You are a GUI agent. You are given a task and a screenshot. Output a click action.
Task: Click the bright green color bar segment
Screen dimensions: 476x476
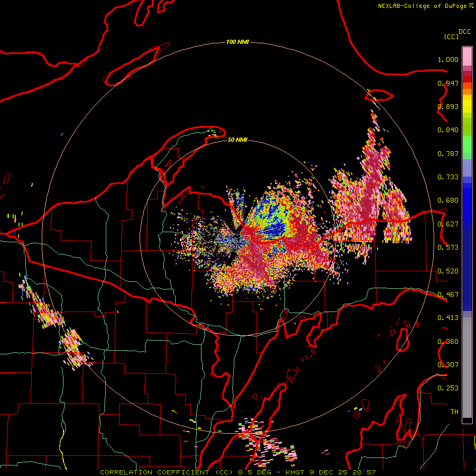pyautogui.click(x=467, y=144)
